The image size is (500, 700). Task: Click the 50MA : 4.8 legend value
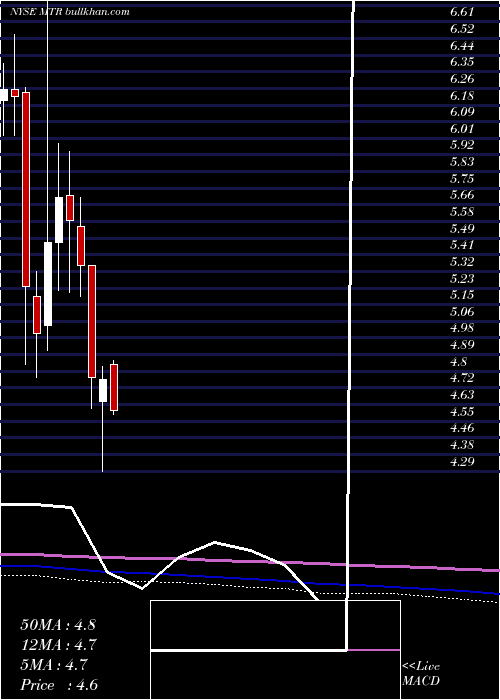pos(58,625)
